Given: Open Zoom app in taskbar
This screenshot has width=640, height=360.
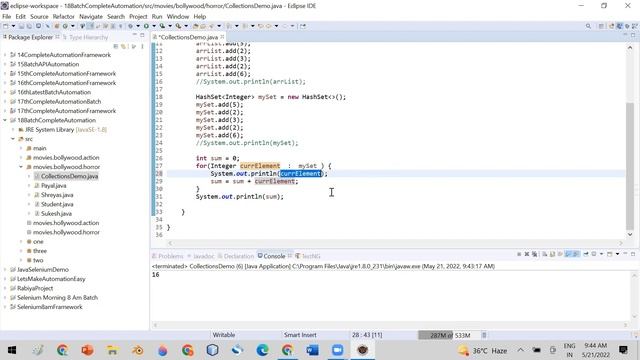Looking at the screenshot, I should coord(337,350).
